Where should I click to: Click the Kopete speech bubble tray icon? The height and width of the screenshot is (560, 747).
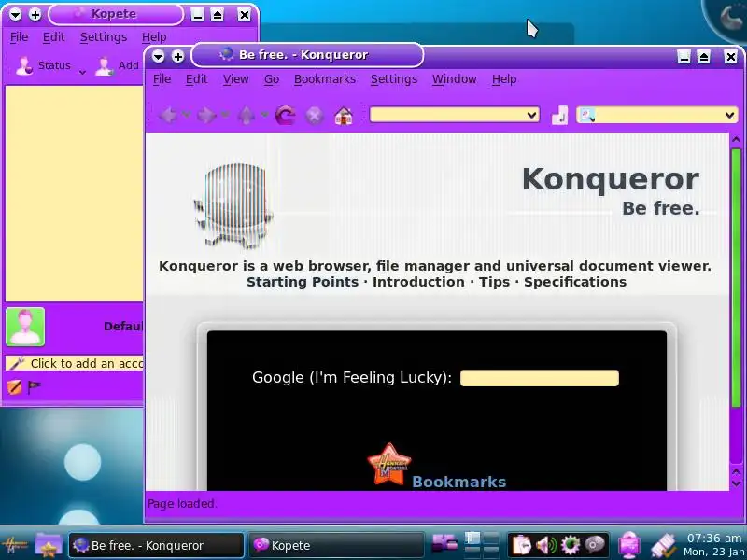click(x=594, y=544)
